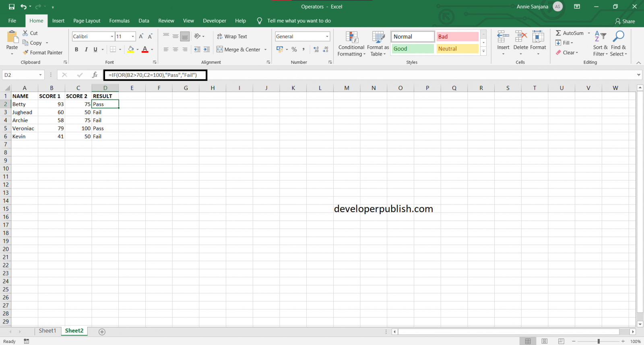644x345 pixels.
Task: Apply the Neutral cell style
Action: point(458,49)
